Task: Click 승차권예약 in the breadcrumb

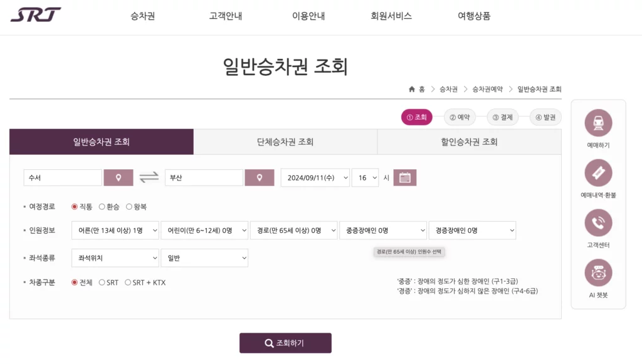Action: pos(486,89)
